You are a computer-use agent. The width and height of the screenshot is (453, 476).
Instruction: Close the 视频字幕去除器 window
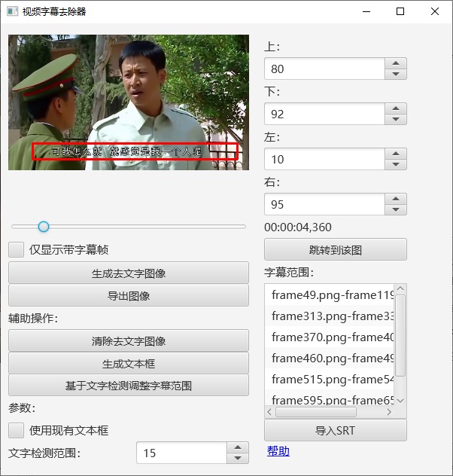(x=435, y=11)
